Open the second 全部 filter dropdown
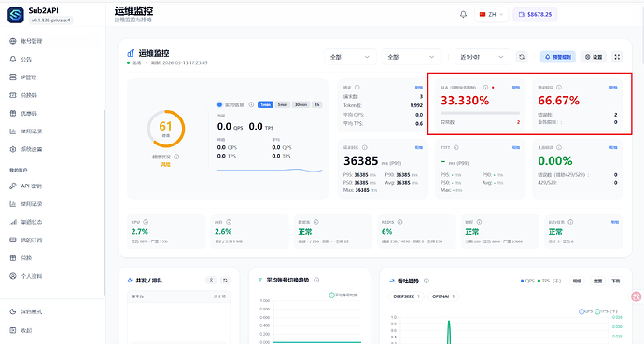 (x=411, y=57)
